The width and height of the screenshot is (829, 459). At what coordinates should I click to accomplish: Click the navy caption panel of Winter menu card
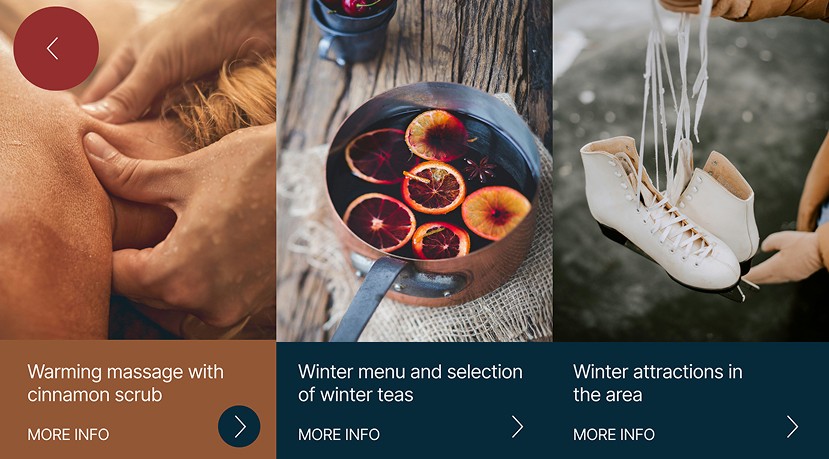[x=414, y=400]
